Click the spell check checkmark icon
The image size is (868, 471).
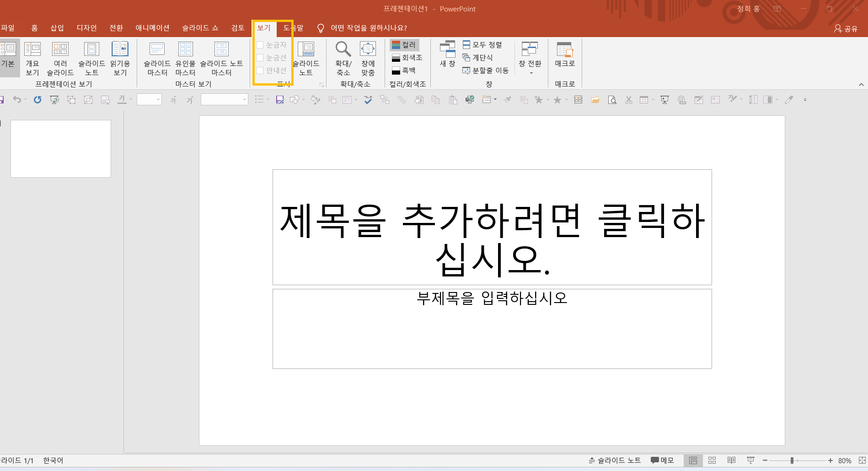point(368,100)
